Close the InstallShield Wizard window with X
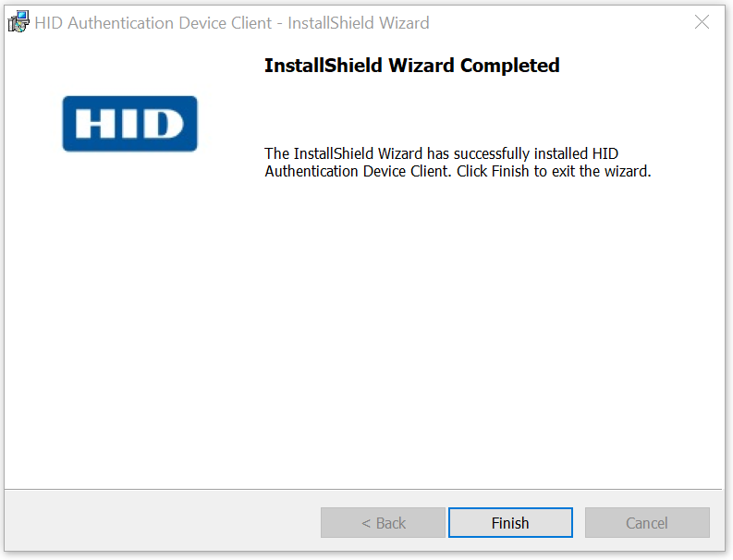The width and height of the screenshot is (733, 560). coord(702,22)
